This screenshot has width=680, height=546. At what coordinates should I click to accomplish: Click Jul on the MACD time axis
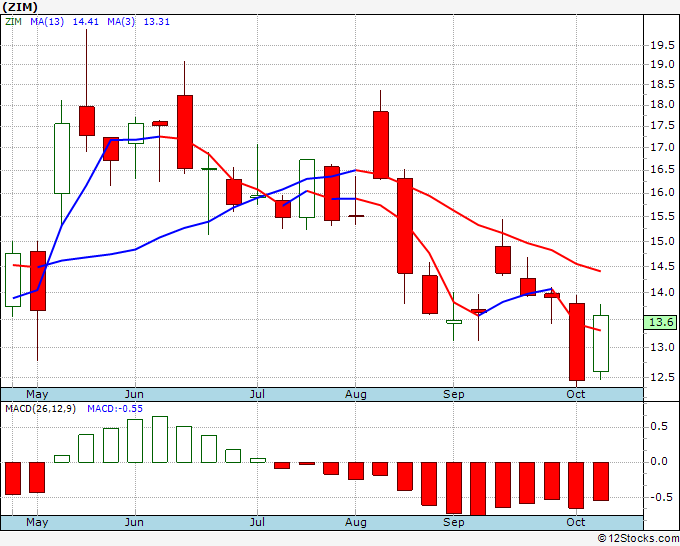257,522
